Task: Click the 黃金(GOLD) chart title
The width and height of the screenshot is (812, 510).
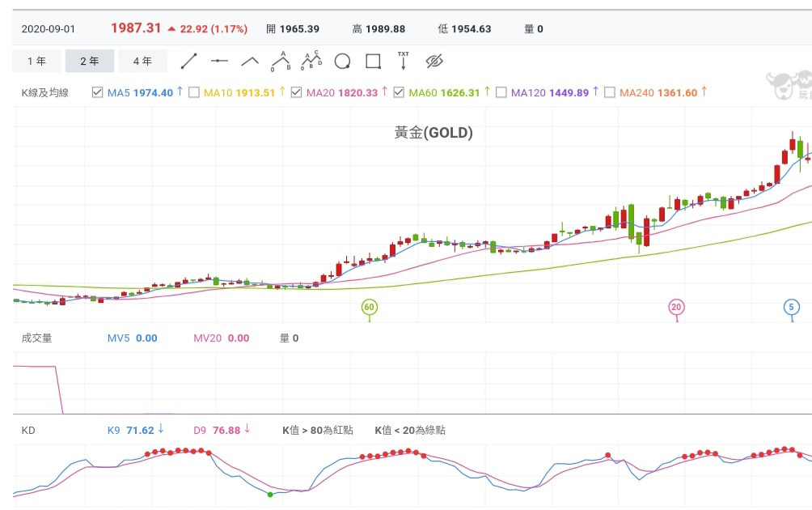Action: (x=433, y=133)
